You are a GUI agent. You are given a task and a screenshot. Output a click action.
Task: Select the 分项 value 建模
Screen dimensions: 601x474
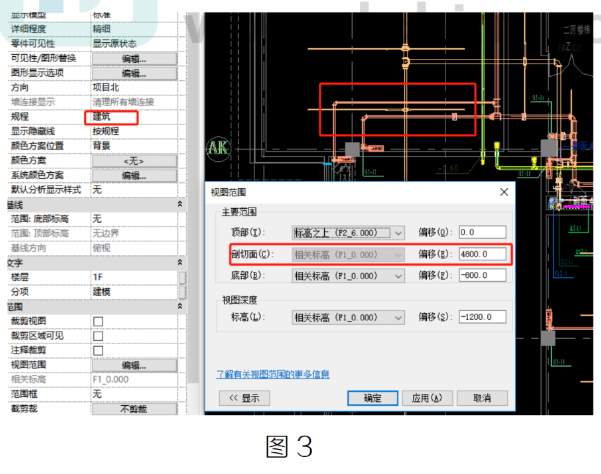pyautogui.click(x=102, y=292)
